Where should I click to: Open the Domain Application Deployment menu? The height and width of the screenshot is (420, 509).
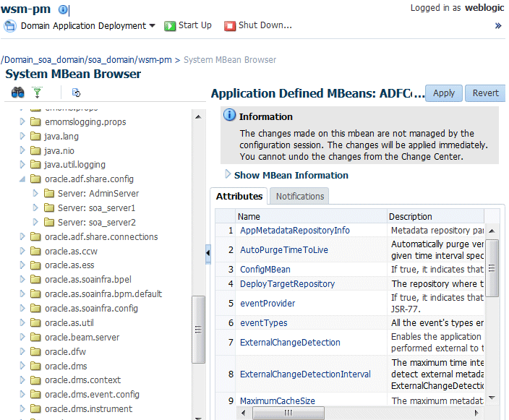[88, 25]
